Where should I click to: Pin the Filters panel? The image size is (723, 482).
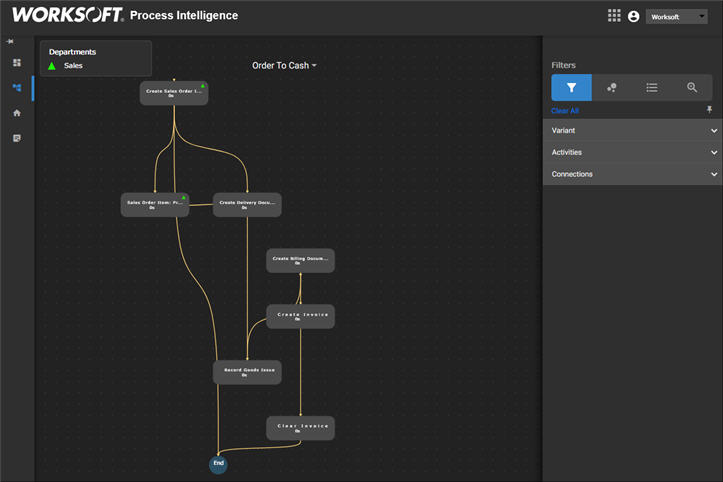[710, 110]
